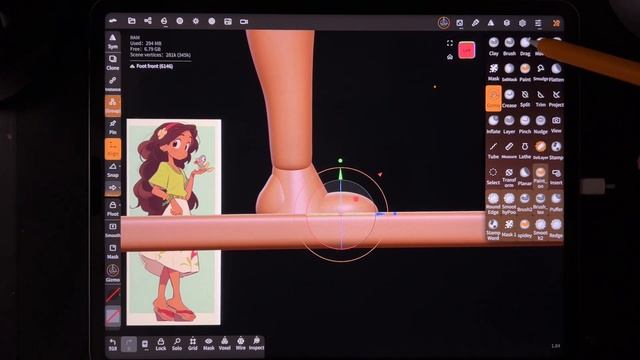Image resolution: width=640 pixels, height=360 pixels.
Task: Choose the Drag tool
Action: [x=525, y=46]
